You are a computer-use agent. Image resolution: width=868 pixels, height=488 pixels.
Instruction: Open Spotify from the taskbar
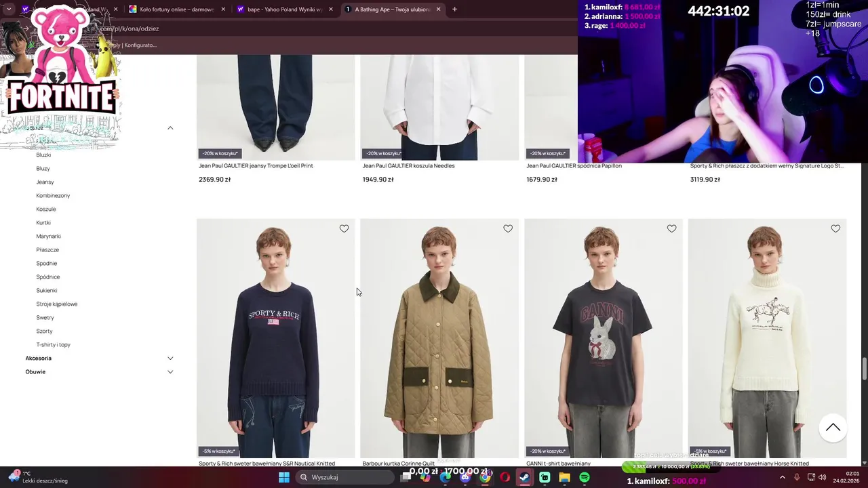(x=585, y=477)
